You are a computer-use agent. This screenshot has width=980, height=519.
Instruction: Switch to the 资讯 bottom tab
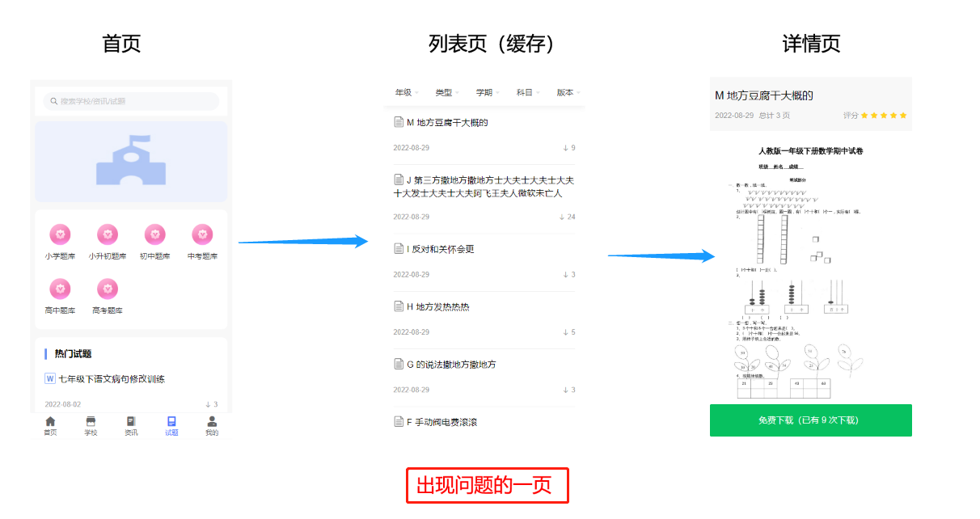click(131, 426)
